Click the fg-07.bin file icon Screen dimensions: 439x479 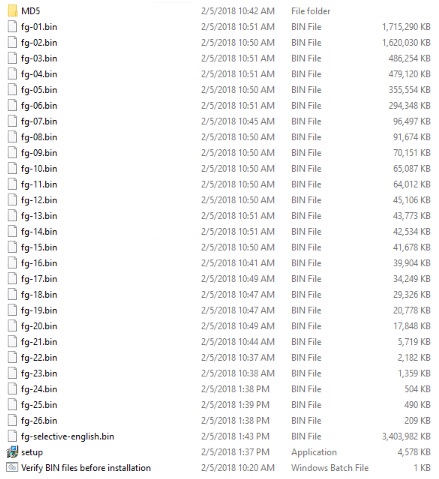(12, 121)
